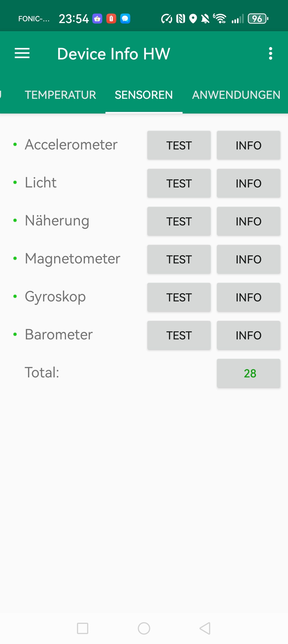This screenshot has width=288, height=644.
Task: Tap the Android back navigation button
Action: click(x=205, y=628)
